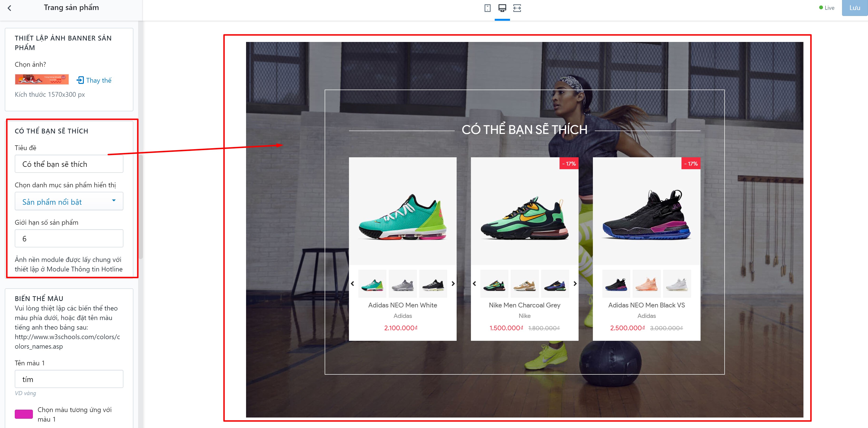Image resolution: width=868 pixels, height=428 pixels.
Task: Open the magenta color swatch for màu 1
Action: 24,414
